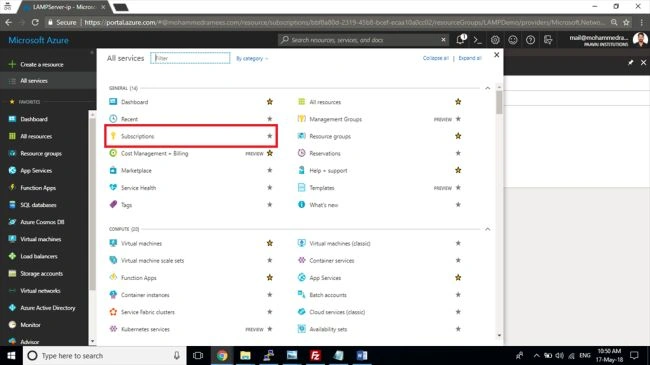Image resolution: width=650 pixels, height=365 pixels.
Task: Open Dashboard in All services list
Action: point(134,102)
